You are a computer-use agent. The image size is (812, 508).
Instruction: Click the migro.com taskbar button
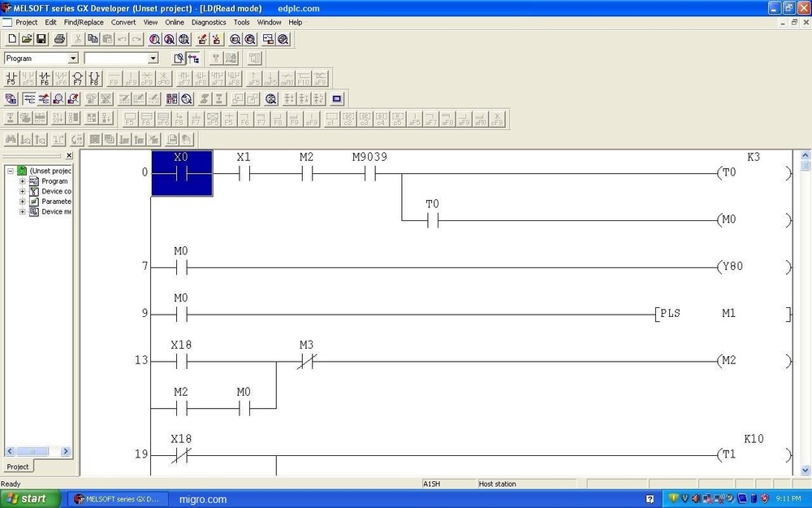(201, 498)
